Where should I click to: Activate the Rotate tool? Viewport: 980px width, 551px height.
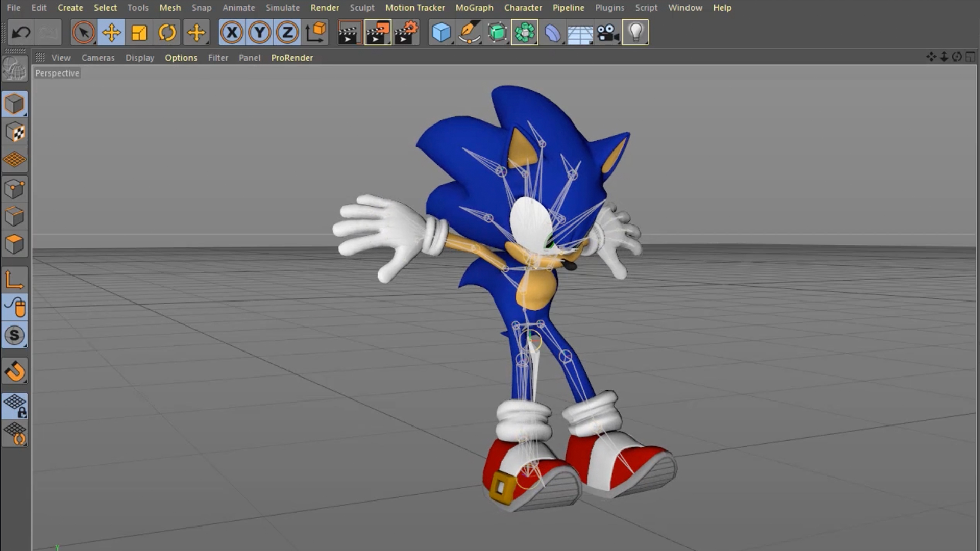tap(167, 33)
